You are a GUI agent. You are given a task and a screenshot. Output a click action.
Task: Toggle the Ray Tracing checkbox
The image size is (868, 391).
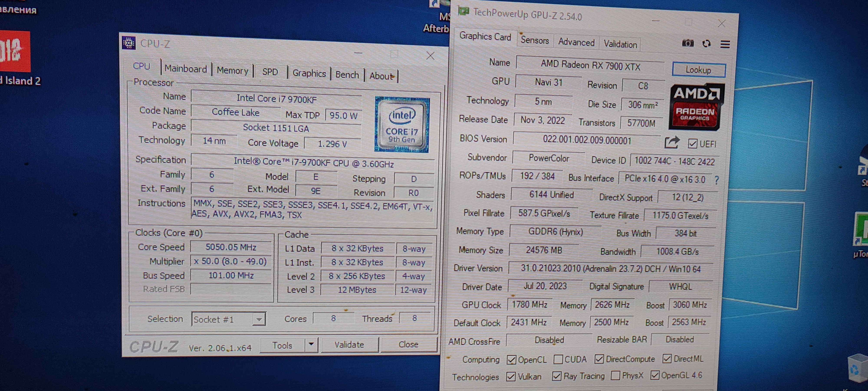[x=557, y=376]
